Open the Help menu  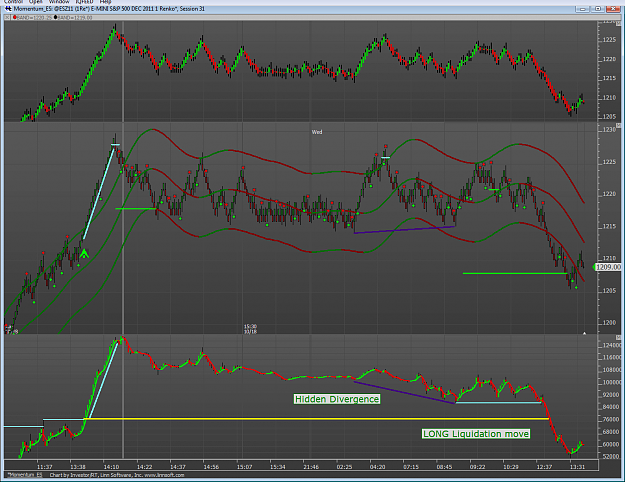[x=105, y=2]
